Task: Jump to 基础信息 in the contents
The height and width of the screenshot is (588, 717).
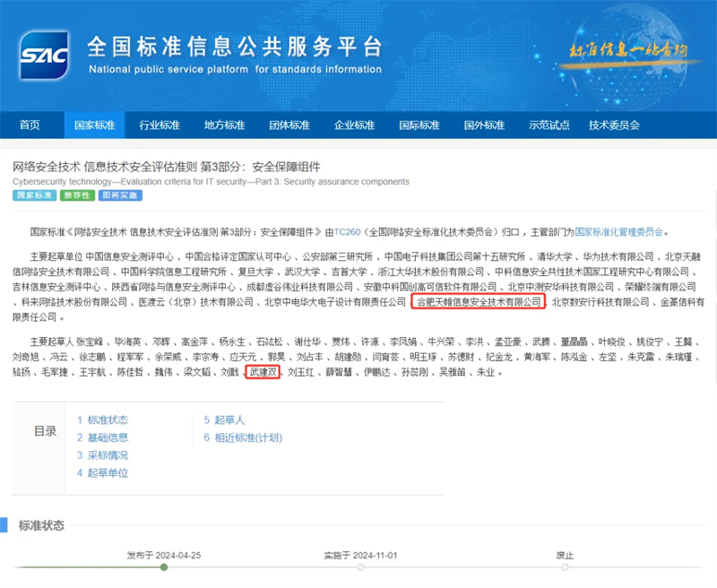Action: (x=102, y=437)
